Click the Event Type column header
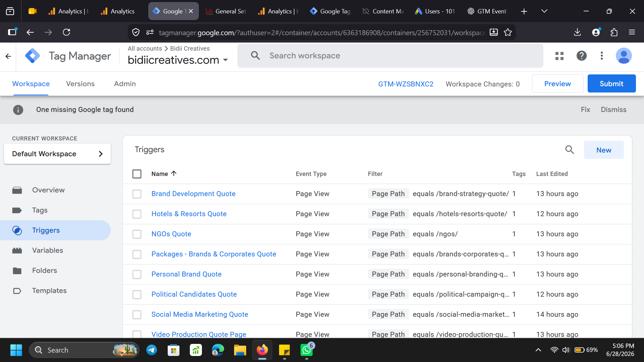Screen dimensions: 644x362 [x=311, y=174]
